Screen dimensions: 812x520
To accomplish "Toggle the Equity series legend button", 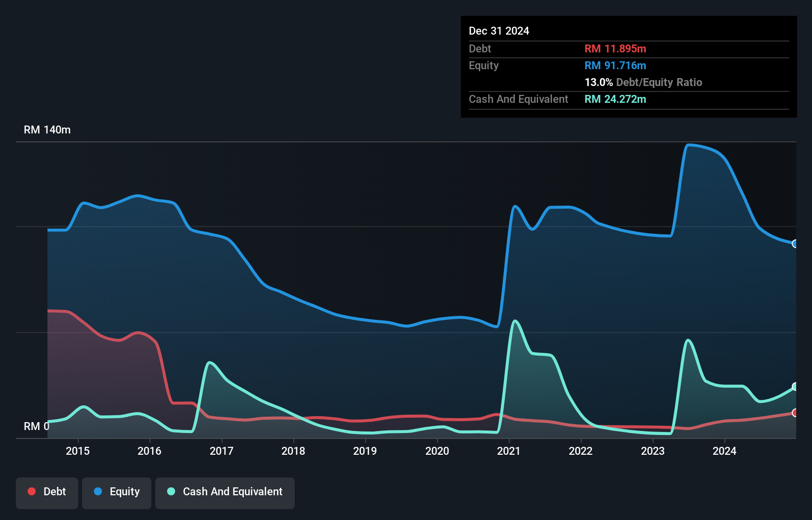I will click(117, 493).
